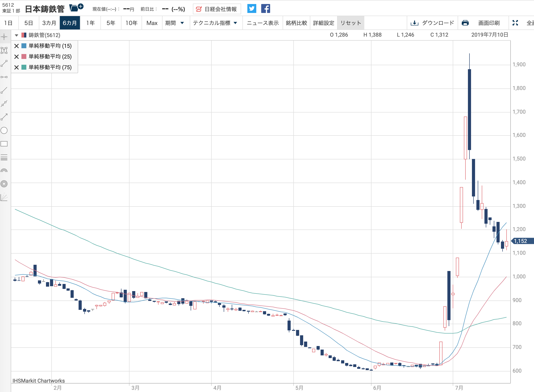Click the Facebook share icon

[265, 9]
